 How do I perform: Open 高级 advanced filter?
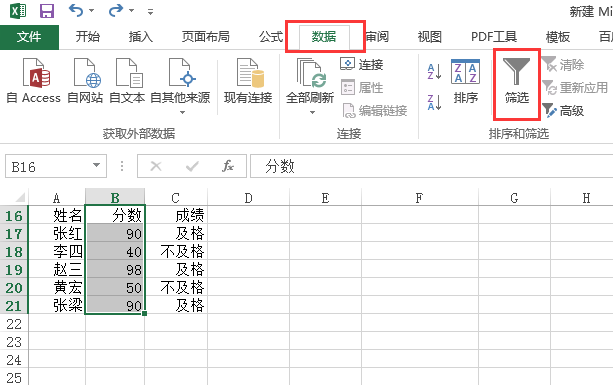563,111
